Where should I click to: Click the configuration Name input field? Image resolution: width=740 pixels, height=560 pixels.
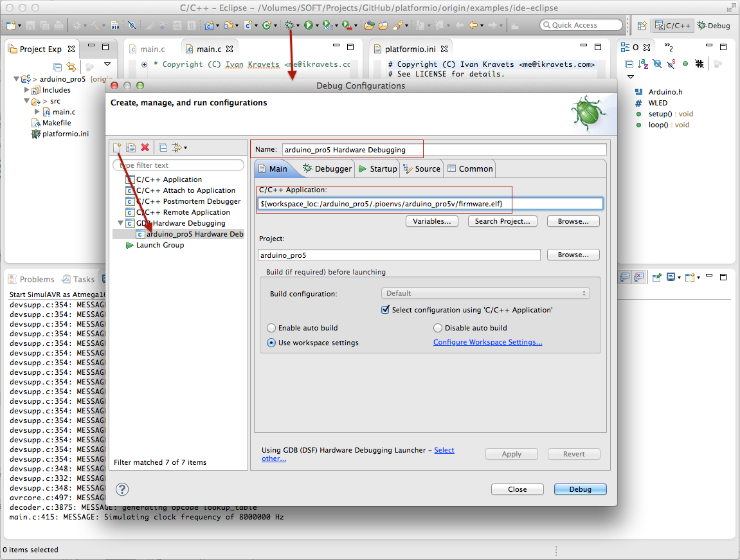click(444, 150)
